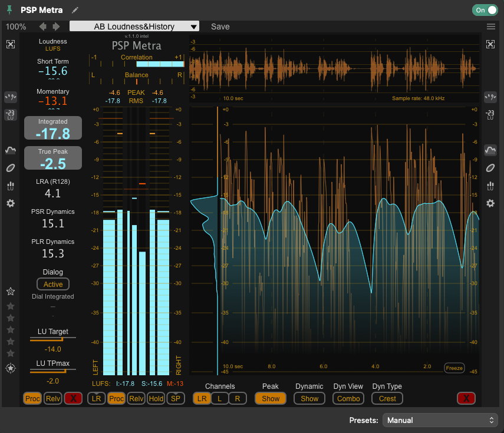The width and height of the screenshot is (504, 433).
Task: Toggle the leftmost Proc button
Action: [x=32, y=399]
